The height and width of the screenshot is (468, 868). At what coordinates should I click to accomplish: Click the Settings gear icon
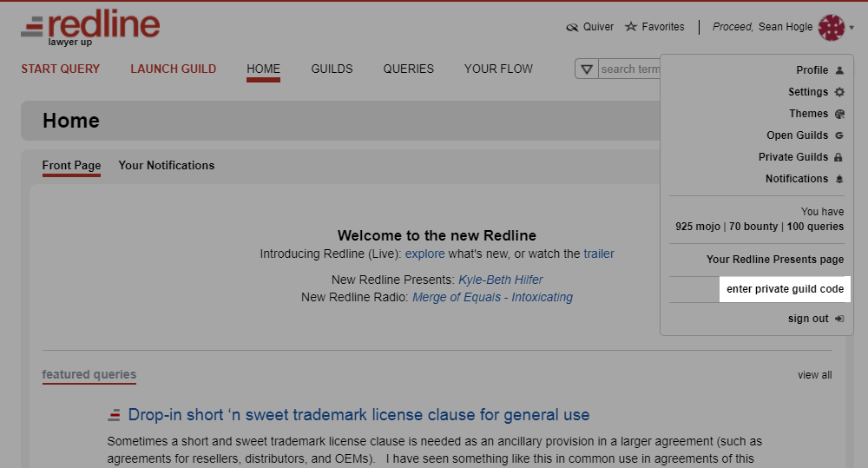tap(839, 92)
